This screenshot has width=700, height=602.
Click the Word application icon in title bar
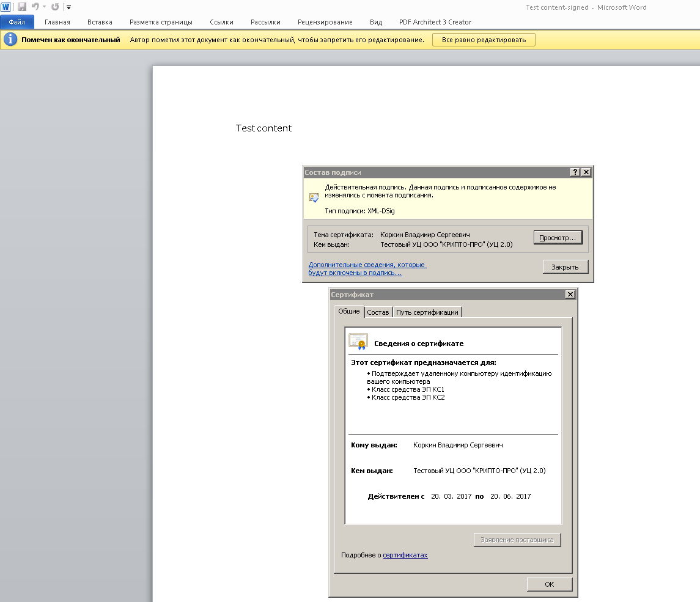tap(6, 7)
